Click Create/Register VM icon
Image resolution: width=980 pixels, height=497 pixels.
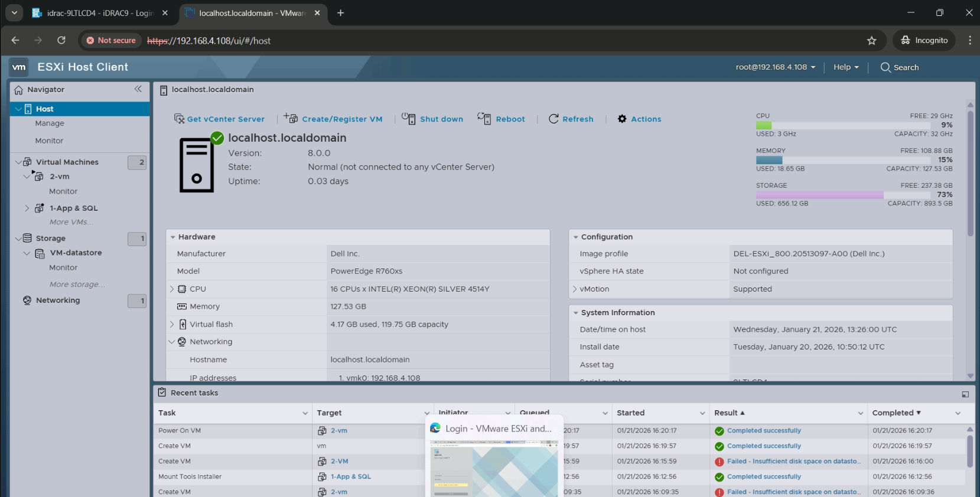pos(291,118)
